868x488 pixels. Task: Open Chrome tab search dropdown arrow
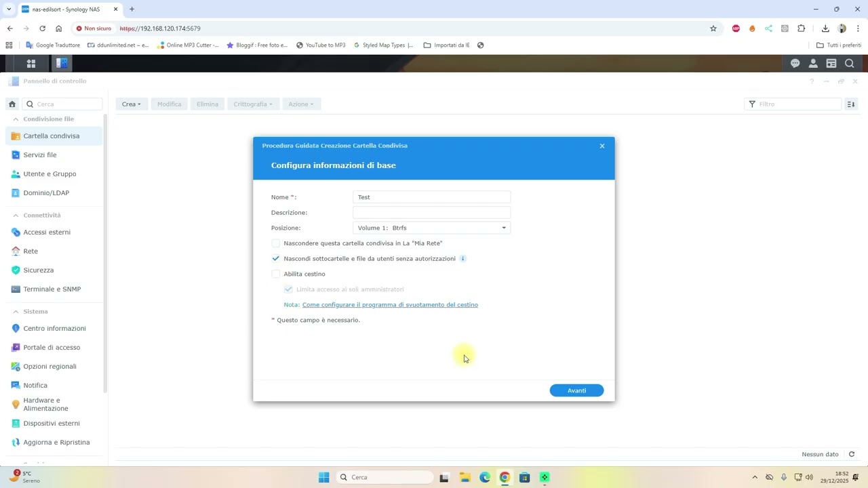pyautogui.click(x=9, y=9)
